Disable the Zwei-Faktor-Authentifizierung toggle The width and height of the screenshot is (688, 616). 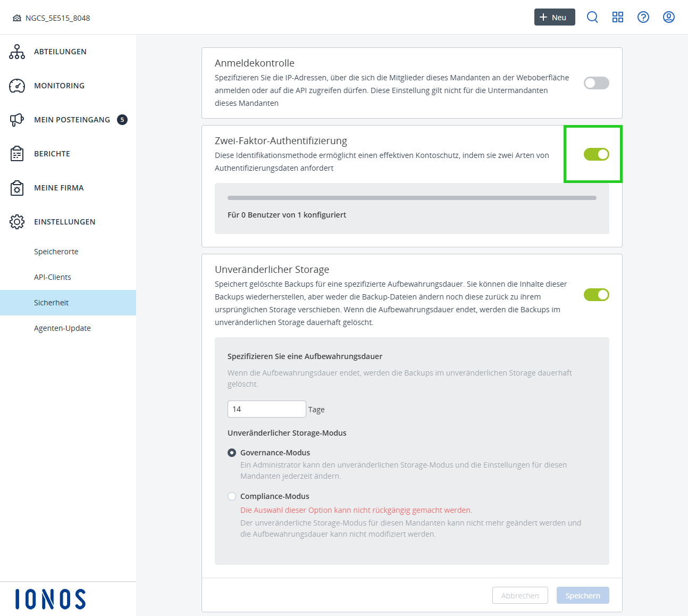(596, 154)
